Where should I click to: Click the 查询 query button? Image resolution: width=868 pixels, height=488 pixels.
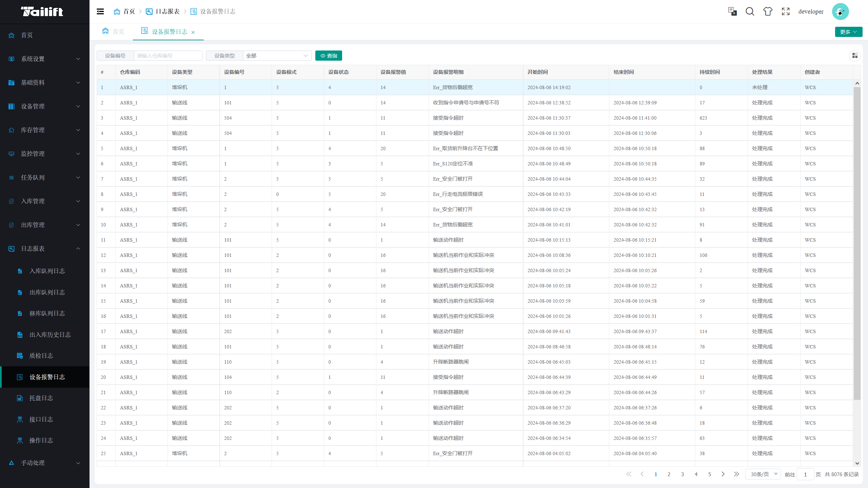(329, 56)
